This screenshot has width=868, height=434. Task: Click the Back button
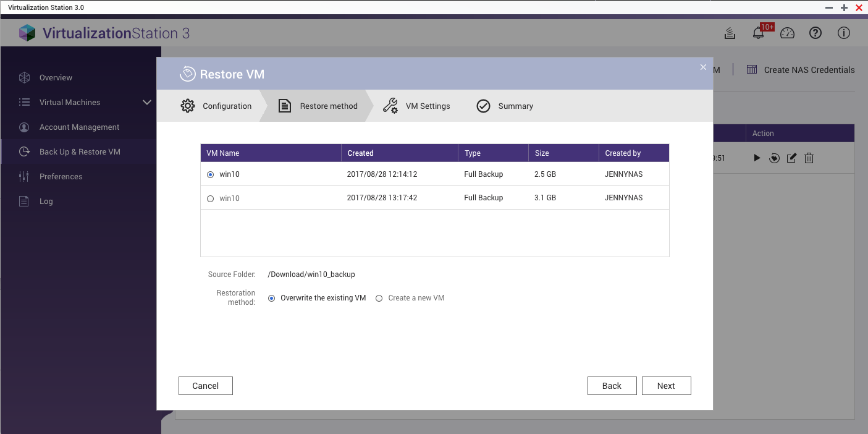tap(612, 386)
